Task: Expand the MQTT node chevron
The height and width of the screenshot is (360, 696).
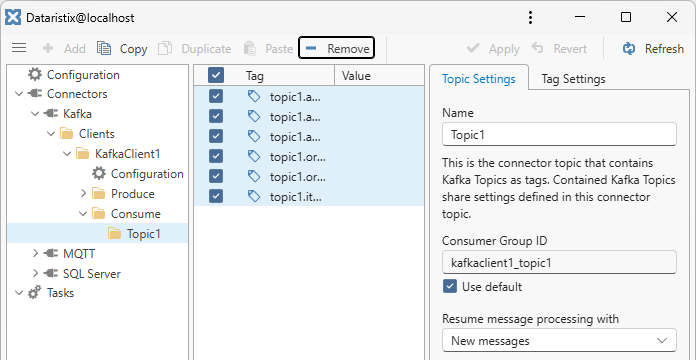Action: point(35,254)
